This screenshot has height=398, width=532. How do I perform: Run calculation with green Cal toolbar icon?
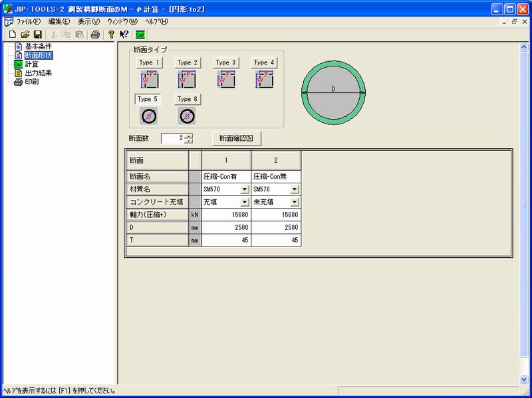[x=140, y=34]
